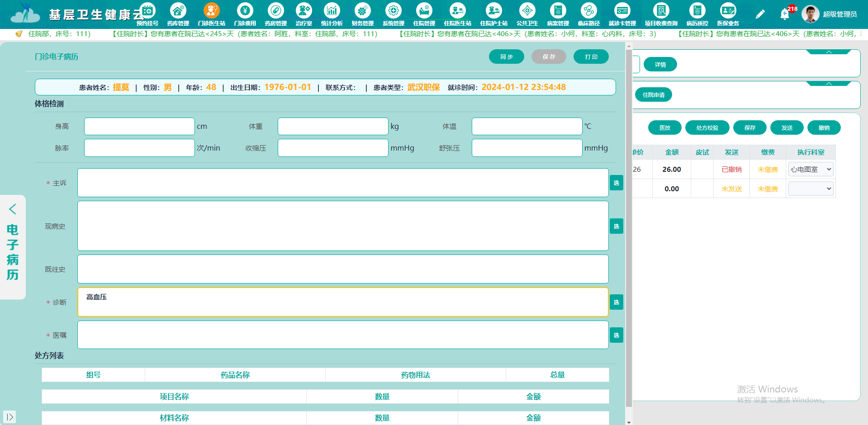Collapse the 住院申请 panel via chevron
Screen dimensions: 868x425
829,84
